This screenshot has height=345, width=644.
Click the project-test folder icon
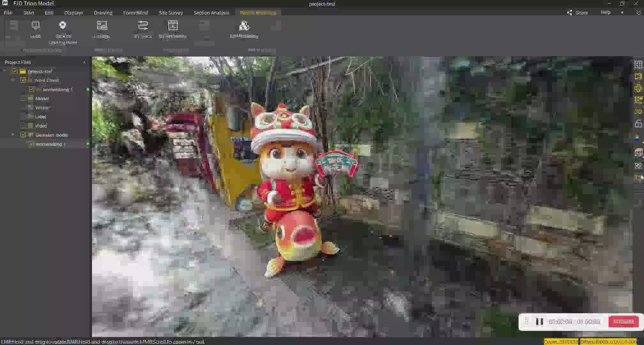coord(23,71)
